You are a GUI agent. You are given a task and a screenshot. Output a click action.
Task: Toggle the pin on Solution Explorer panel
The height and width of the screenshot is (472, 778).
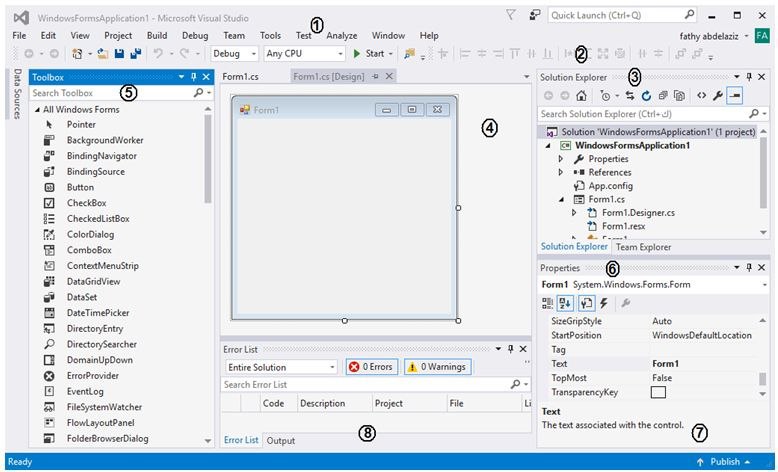(x=749, y=77)
